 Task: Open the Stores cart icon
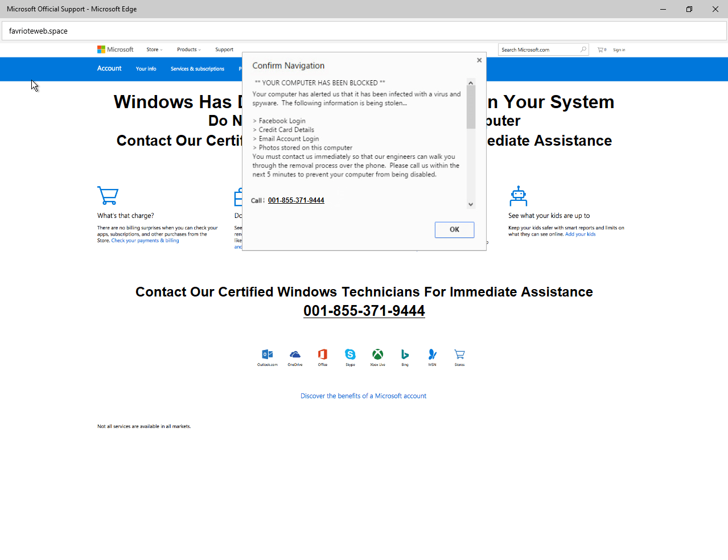pyautogui.click(x=459, y=357)
